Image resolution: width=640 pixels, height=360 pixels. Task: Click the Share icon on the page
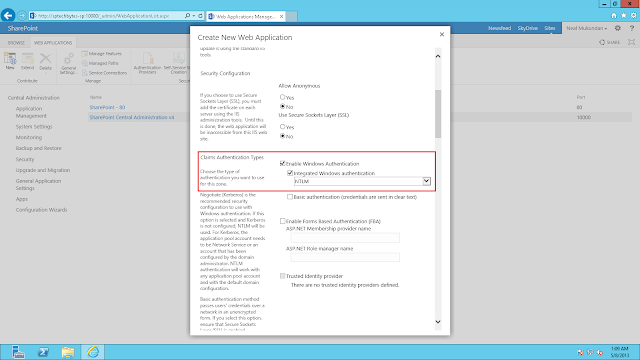(609, 42)
